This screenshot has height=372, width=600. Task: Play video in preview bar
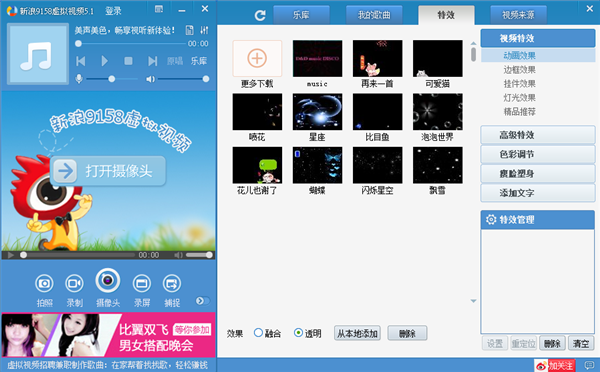tap(11, 255)
